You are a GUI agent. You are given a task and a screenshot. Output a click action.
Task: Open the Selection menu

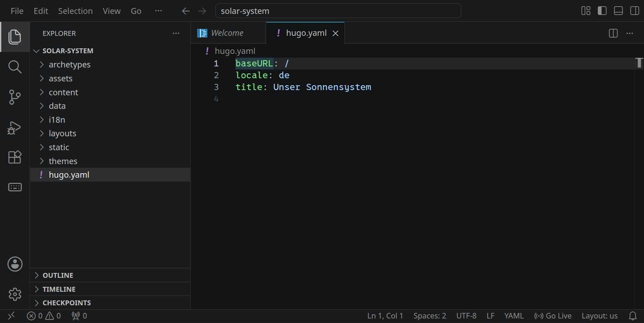(x=75, y=11)
